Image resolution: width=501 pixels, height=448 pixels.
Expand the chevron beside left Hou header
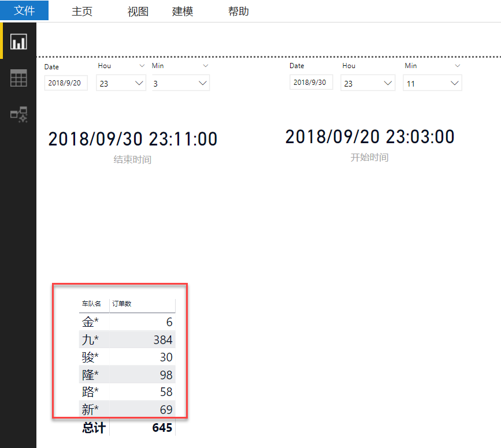142,66
